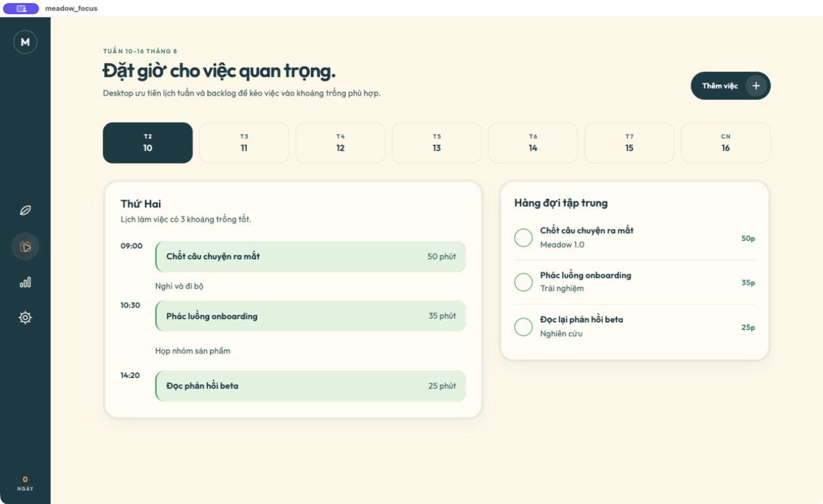Select the T6 14 day tab
The width and height of the screenshot is (823, 504).
click(x=533, y=143)
